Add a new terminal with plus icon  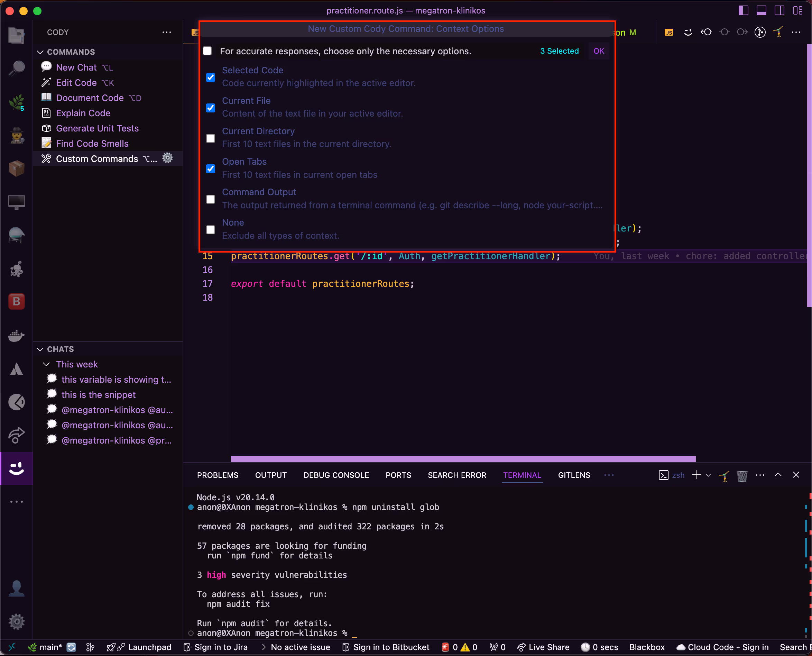click(697, 475)
